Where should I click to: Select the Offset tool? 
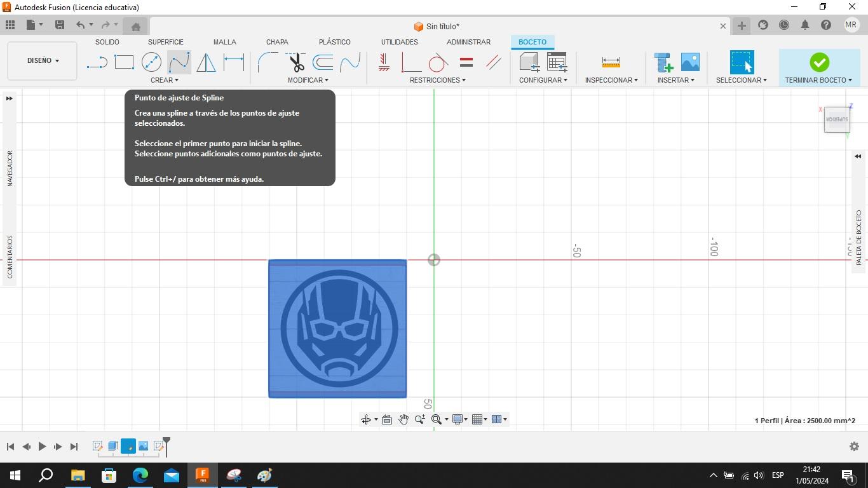coord(323,62)
